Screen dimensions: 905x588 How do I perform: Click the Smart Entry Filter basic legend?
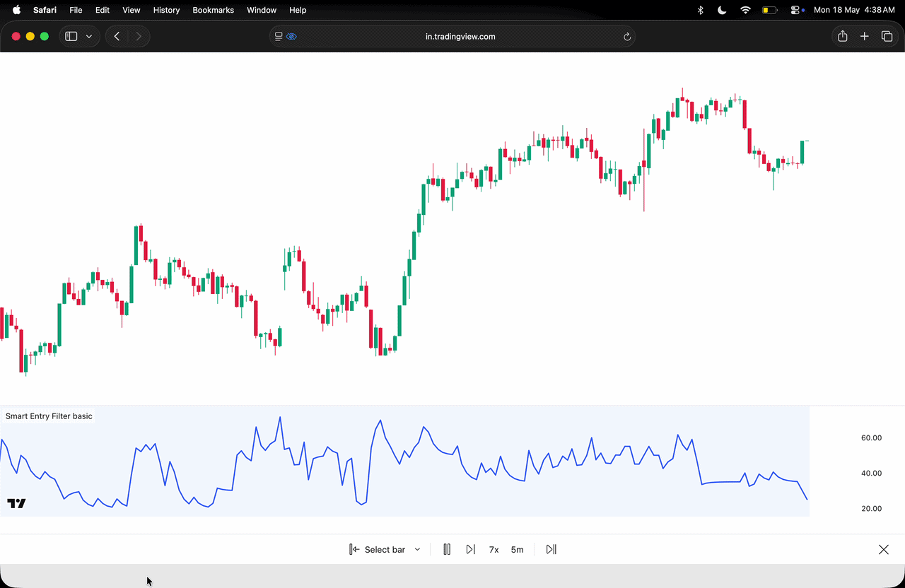tap(49, 416)
